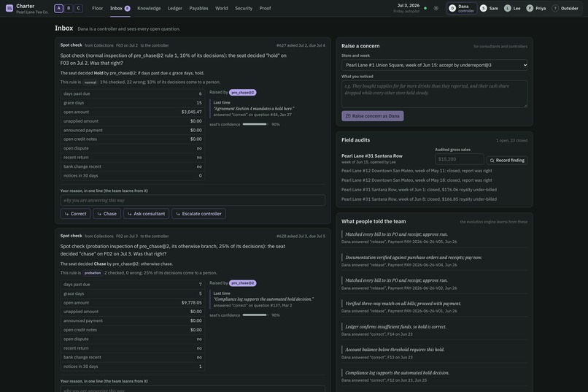
Task: Answer Chase on question #627
Action: coord(107,214)
